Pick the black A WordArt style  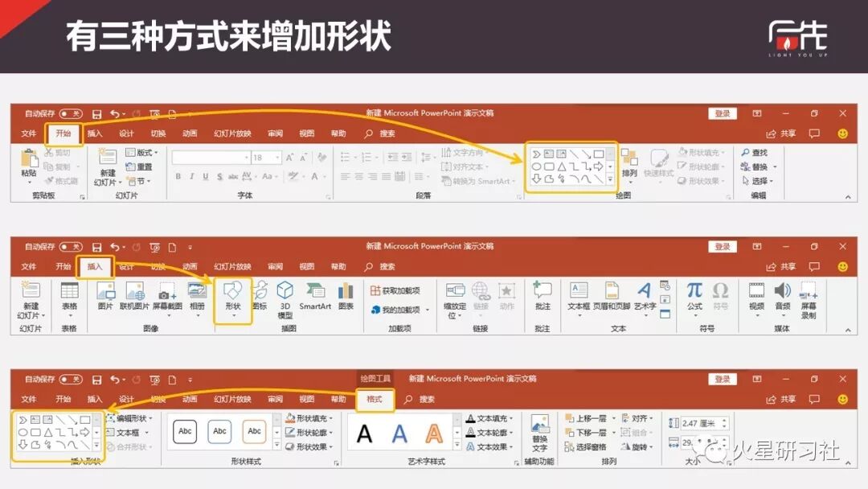click(x=364, y=434)
